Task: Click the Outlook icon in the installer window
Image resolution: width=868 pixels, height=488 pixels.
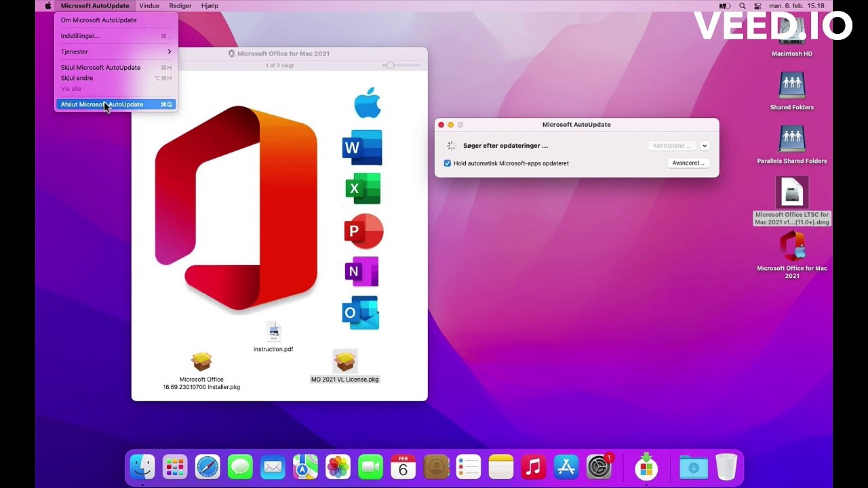Action: (361, 312)
